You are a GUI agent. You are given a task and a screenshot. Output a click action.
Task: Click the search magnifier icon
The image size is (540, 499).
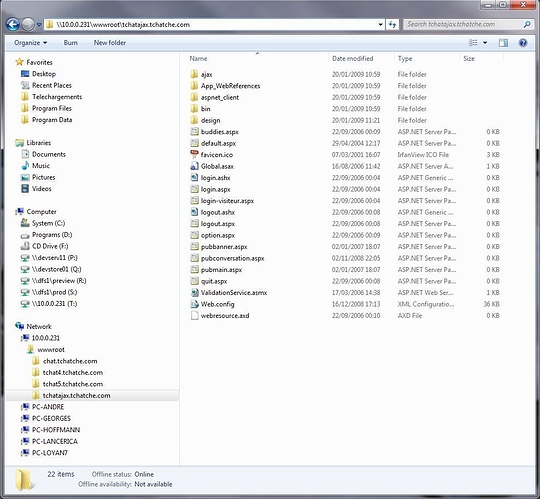(527, 24)
